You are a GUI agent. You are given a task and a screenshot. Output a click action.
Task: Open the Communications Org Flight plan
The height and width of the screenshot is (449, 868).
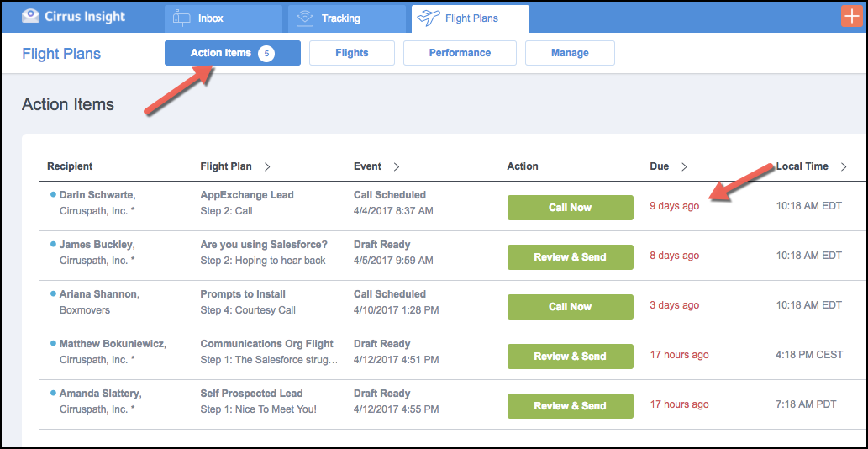[267, 343]
